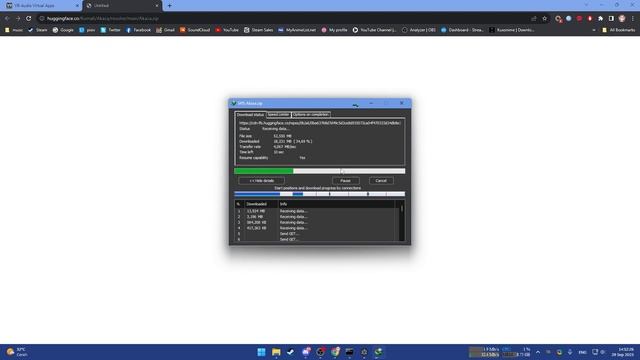Open File Explorer from the taskbar

click(276, 352)
